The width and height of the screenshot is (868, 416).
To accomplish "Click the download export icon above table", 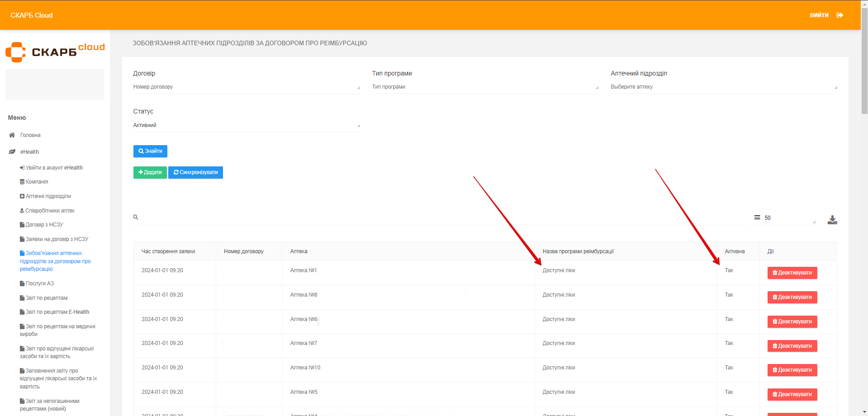I will point(832,220).
